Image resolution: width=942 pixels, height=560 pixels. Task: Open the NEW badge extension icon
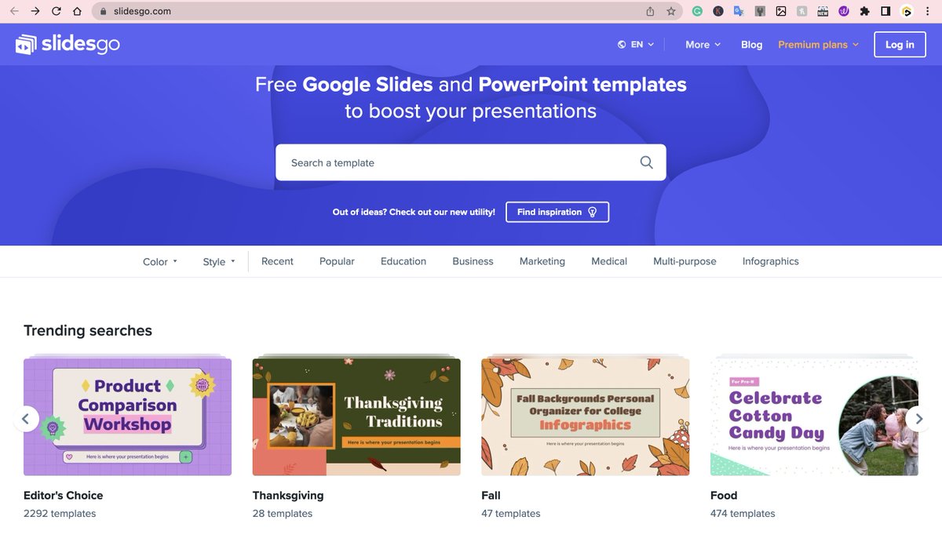[823, 11]
